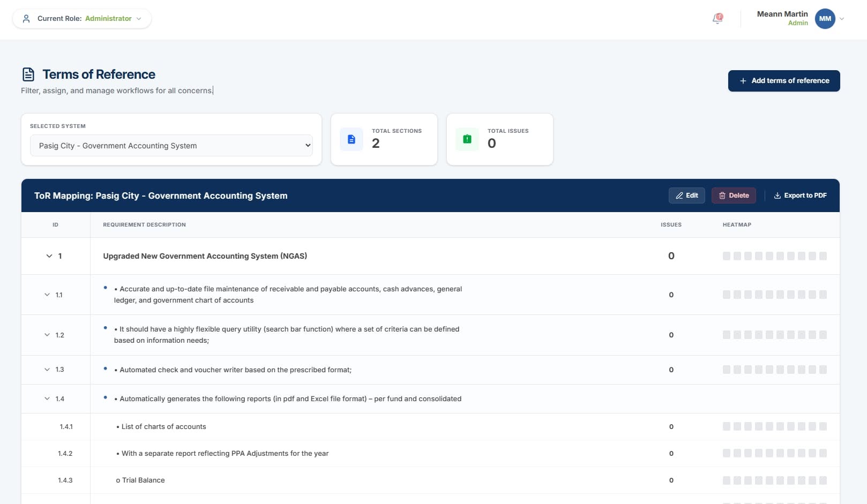Click the Total Issues value 0
This screenshot has width=867, height=504.
pyautogui.click(x=492, y=144)
